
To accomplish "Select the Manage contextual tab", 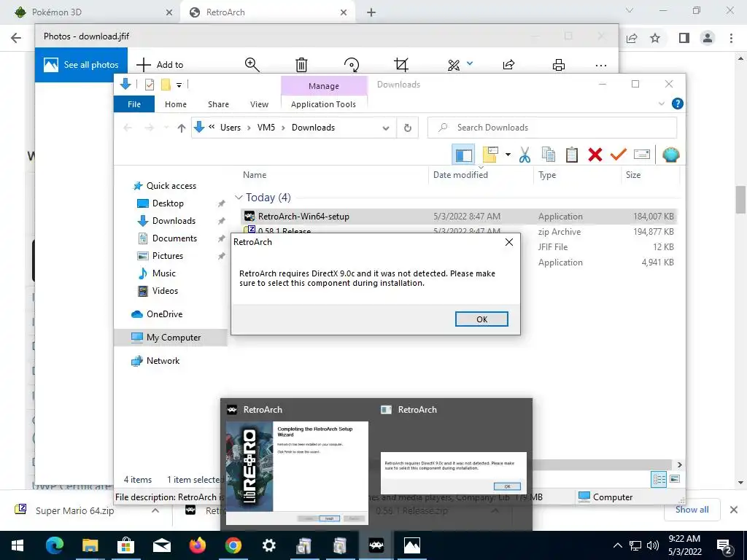I will coord(324,86).
